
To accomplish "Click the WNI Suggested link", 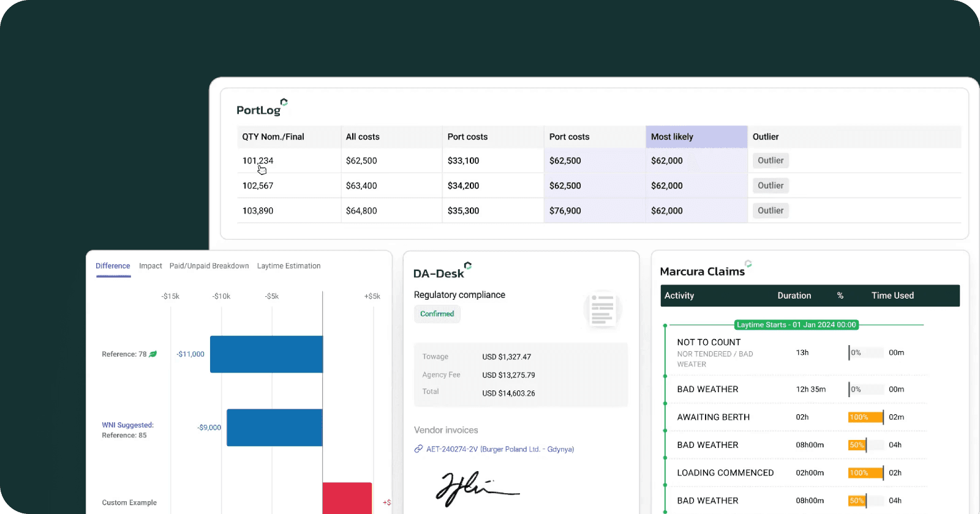I will [x=127, y=425].
